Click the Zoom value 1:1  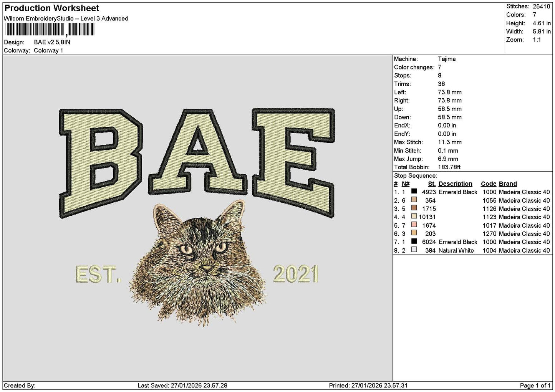[537, 40]
